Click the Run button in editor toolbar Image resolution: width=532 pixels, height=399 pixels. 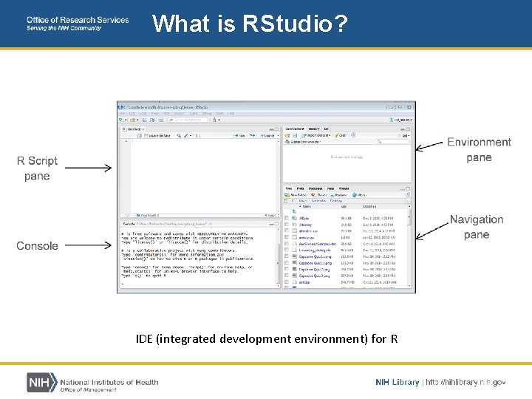click(x=239, y=136)
